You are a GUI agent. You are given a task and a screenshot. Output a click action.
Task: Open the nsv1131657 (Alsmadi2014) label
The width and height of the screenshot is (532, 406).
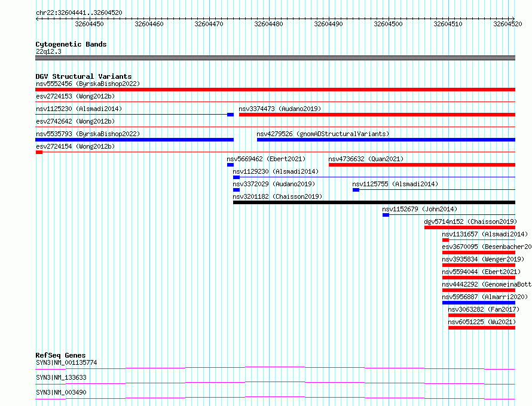pos(485,234)
